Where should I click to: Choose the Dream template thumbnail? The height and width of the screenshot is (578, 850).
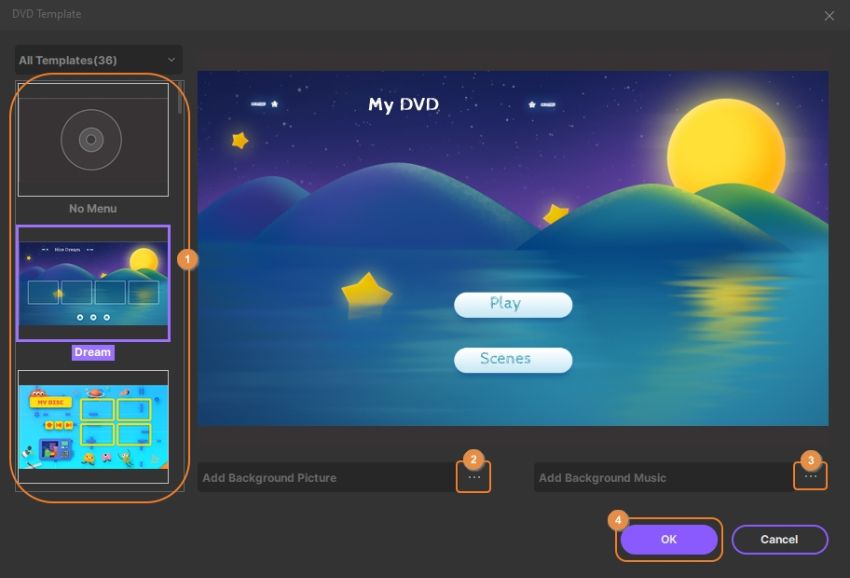click(x=92, y=283)
